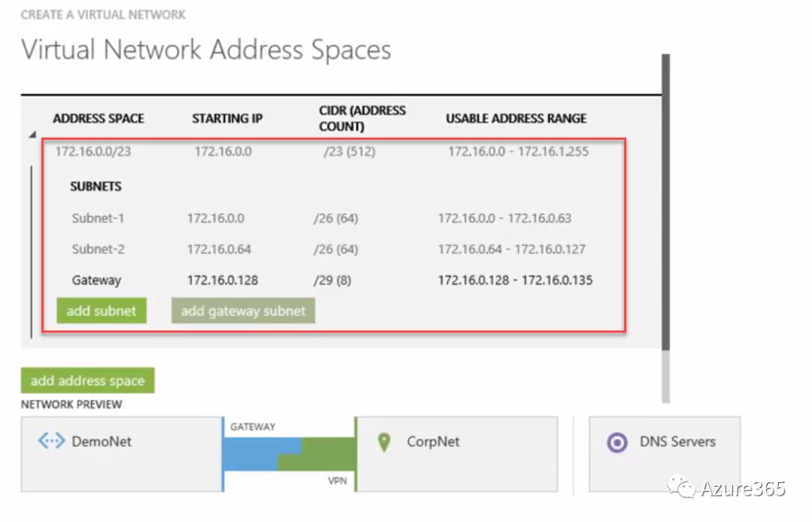Image resolution: width=812 pixels, height=522 pixels.
Task: Select the Subnet-2 name field
Action: pyautogui.click(x=98, y=250)
